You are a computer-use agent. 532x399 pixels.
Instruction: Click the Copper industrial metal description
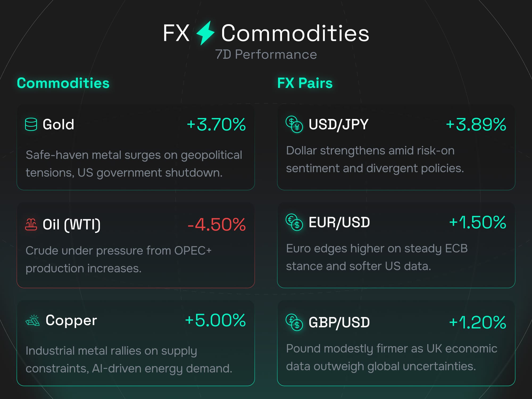tap(129, 359)
